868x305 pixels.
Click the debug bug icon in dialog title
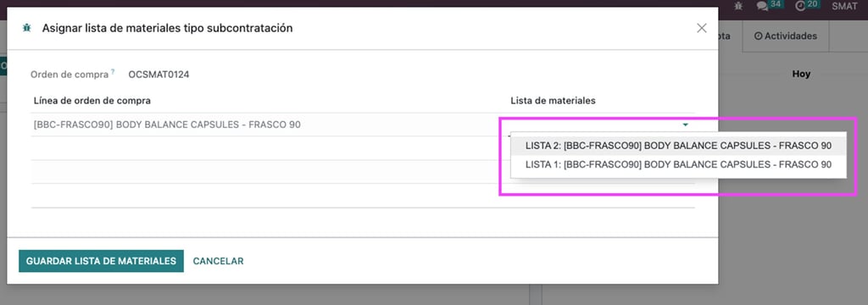(x=26, y=28)
